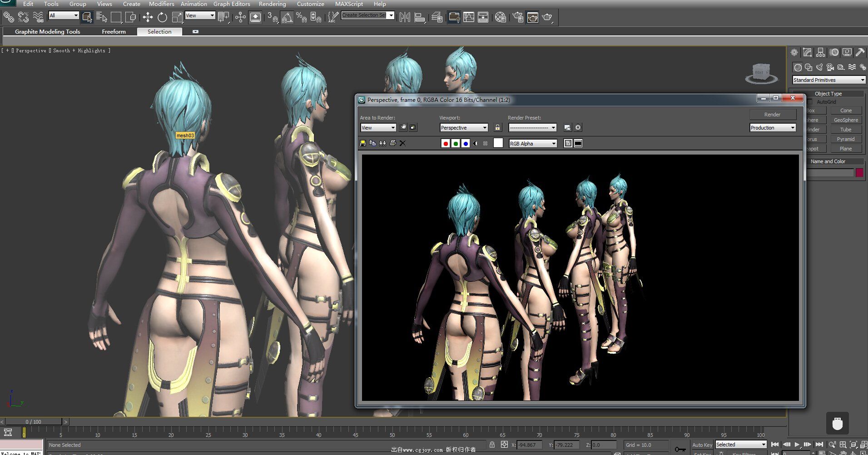Image resolution: width=868 pixels, height=455 pixels.
Task: Toggle Auto Key mode
Action: click(x=702, y=445)
